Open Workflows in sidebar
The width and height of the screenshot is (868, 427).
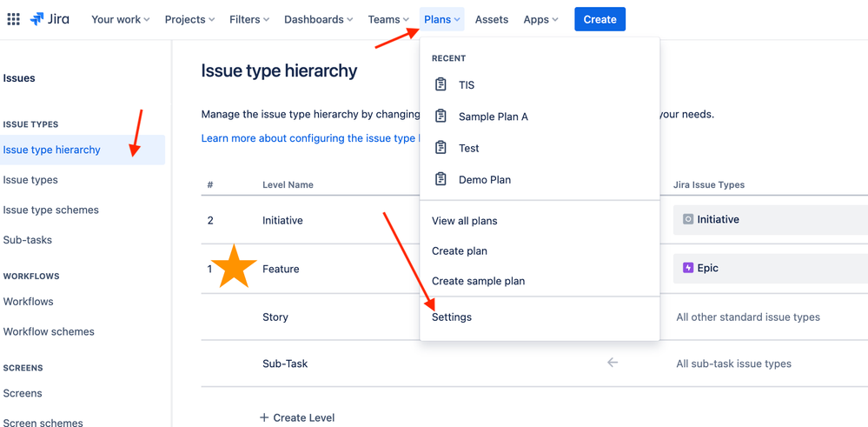click(28, 301)
